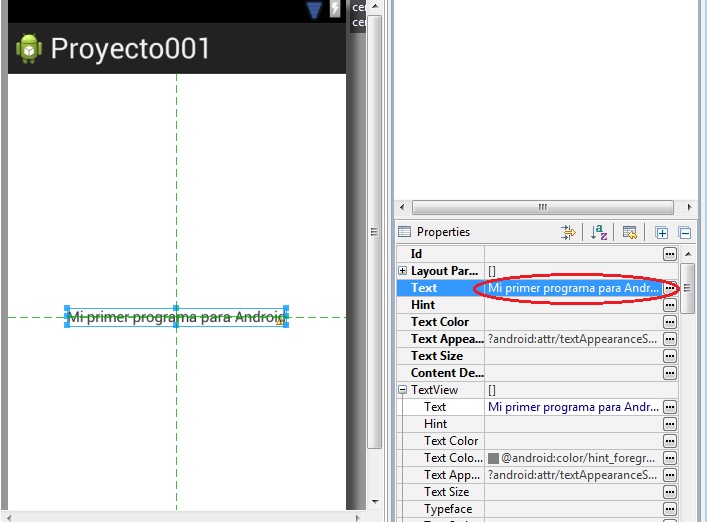Click the canvas vertical scrollbar thumb
Viewport: 707px width, 522px height.
pyautogui.click(x=374, y=232)
